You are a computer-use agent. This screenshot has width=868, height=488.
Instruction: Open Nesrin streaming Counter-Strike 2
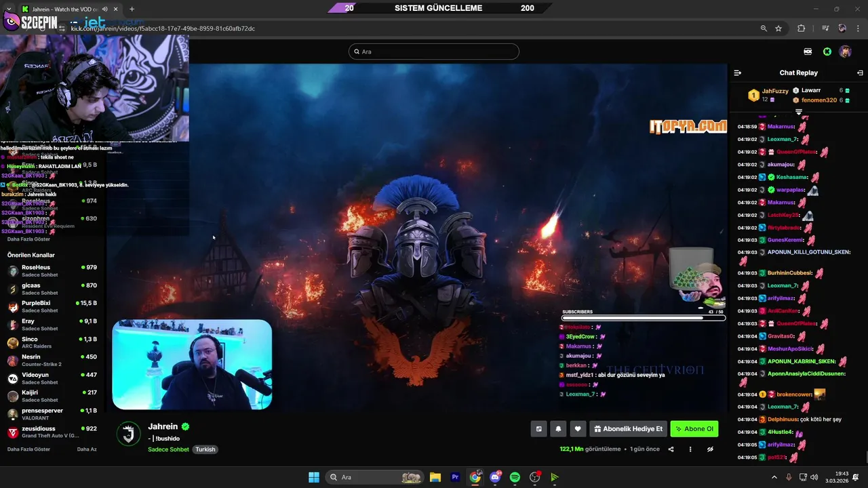coord(53,360)
